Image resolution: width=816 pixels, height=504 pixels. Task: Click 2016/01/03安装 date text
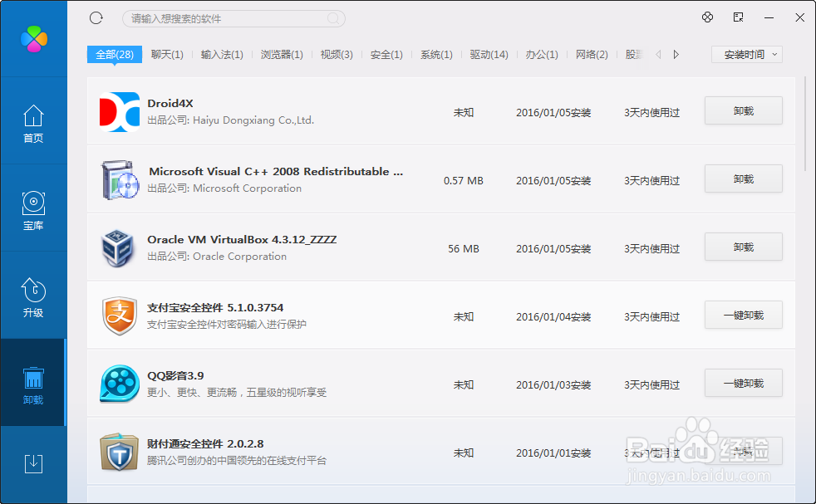tap(553, 385)
